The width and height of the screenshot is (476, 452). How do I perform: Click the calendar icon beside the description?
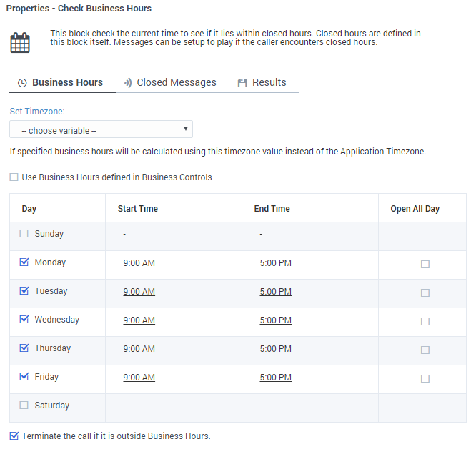pyautogui.click(x=20, y=43)
